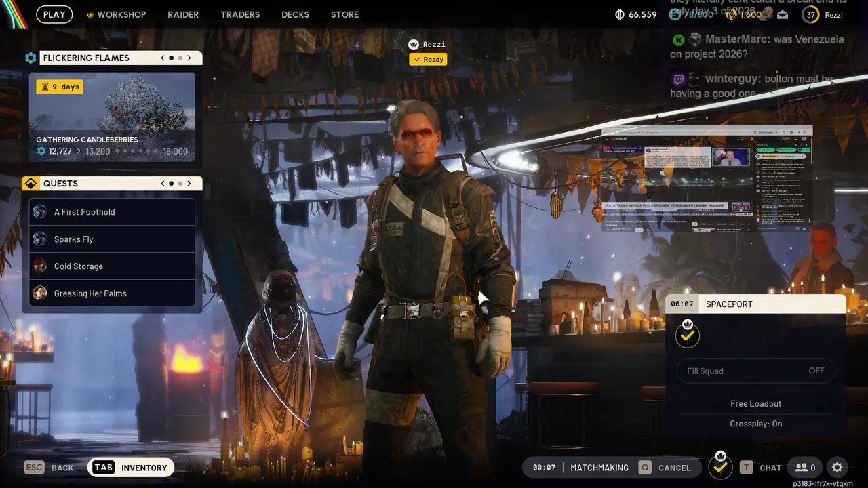The width and height of the screenshot is (868, 488).
Task: Show previous Quests page with left arrow
Action: point(163,184)
